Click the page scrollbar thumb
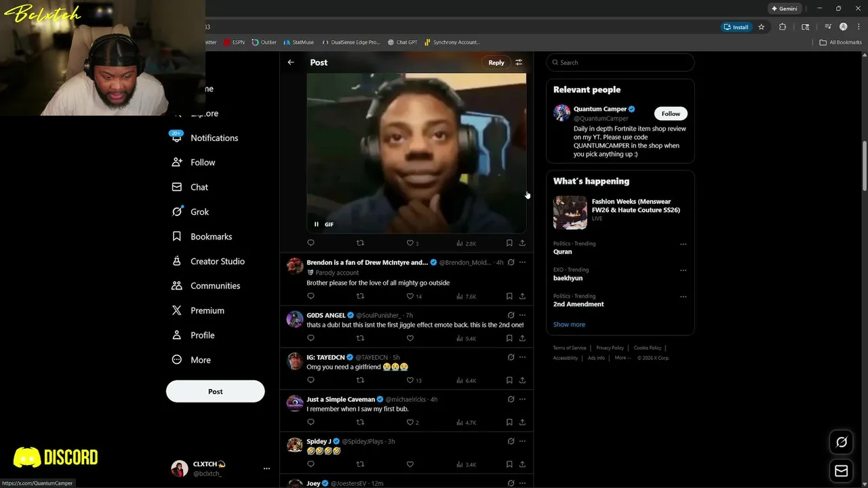 tap(865, 165)
